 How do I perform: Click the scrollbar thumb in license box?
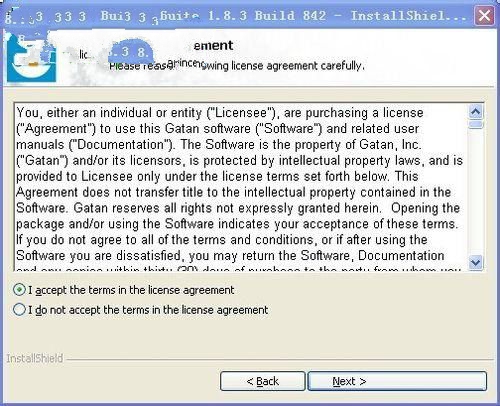point(475,124)
